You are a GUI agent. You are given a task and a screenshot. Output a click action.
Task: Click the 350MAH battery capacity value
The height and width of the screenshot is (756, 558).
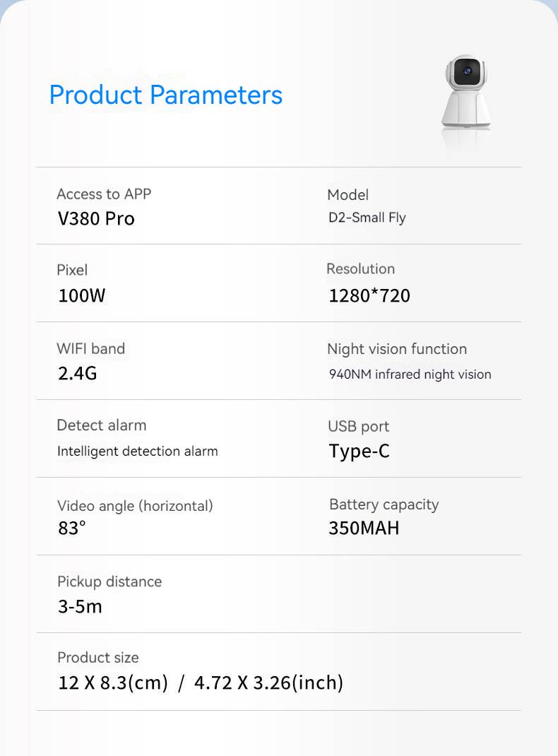tap(364, 528)
